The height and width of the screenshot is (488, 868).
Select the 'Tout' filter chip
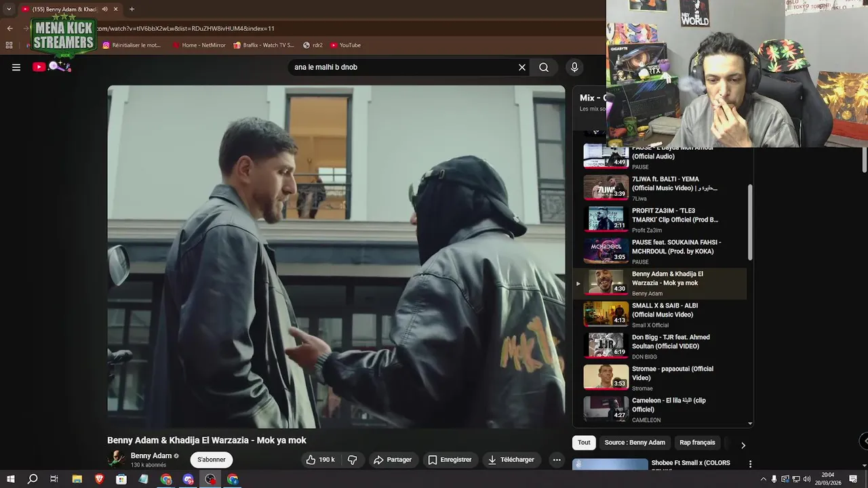coord(584,443)
